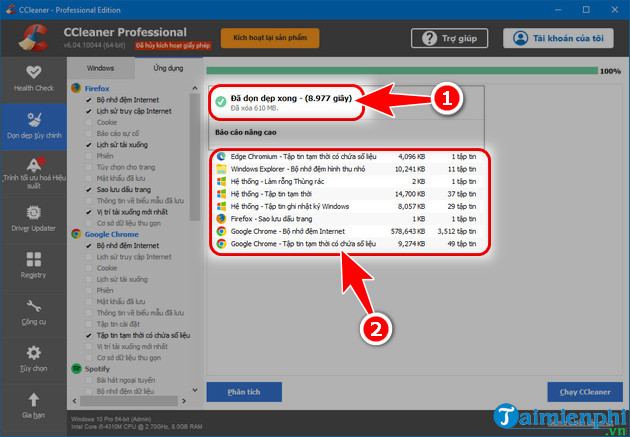Select the 578,643 KB size cell
Screen dimensions: 630x437
[x=407, y=231]
